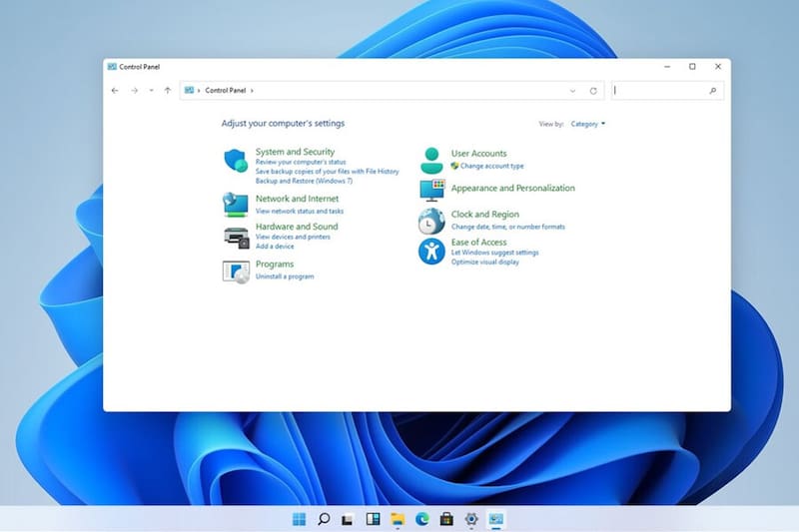799x532 pixels.
Task: Click the System and Security shield icon
Action: (235, 160)
